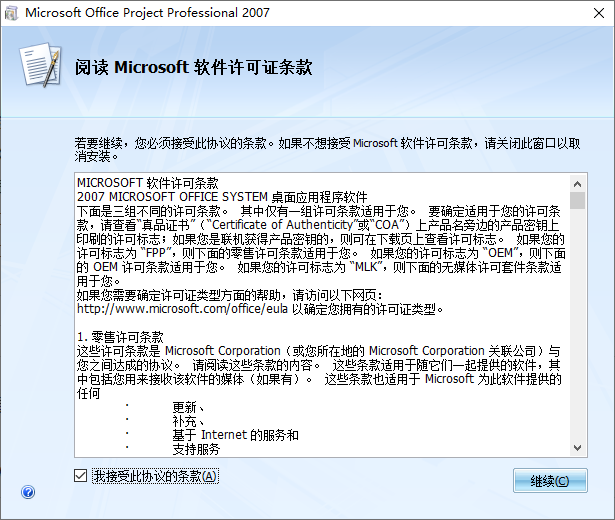
Task: Uncheck the 我接受此协议的条款 checkbox
Action: click(80, 476)
